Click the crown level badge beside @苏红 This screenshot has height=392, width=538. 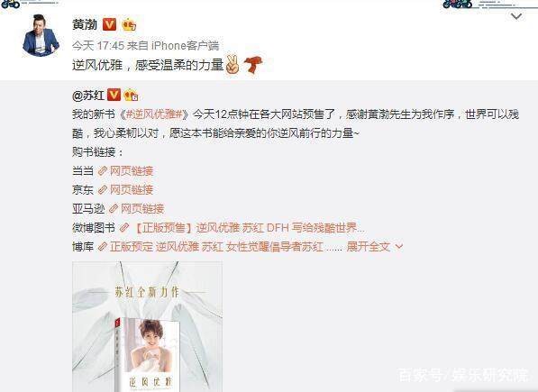131,95
